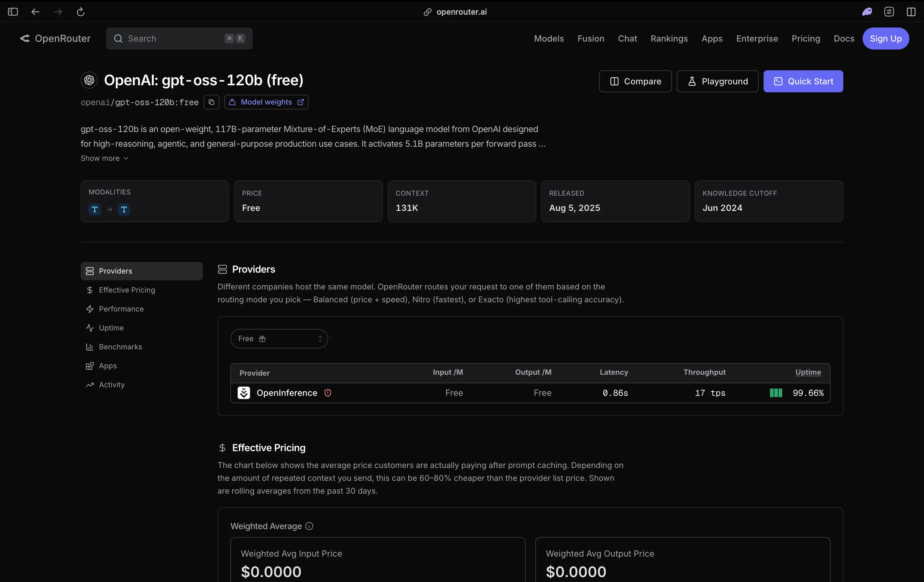Go forward with the browser forward arrow

[x=58, y=12]
